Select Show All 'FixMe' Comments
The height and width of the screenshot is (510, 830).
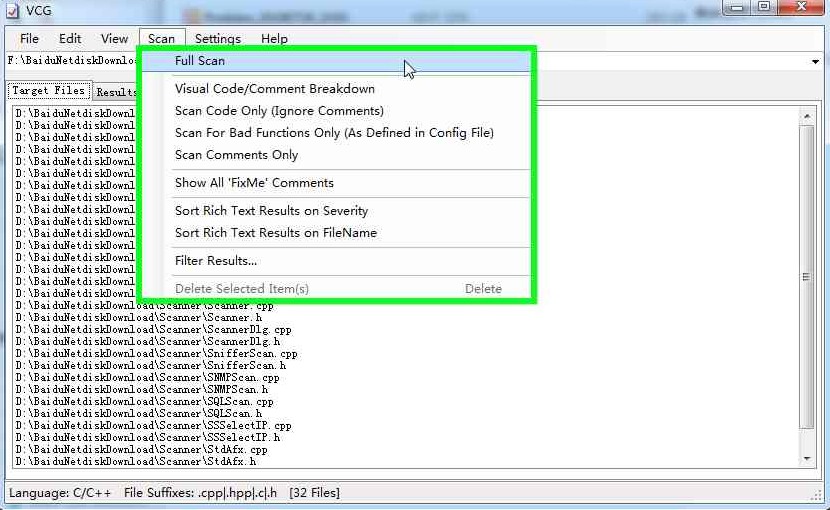pos(254,183)
